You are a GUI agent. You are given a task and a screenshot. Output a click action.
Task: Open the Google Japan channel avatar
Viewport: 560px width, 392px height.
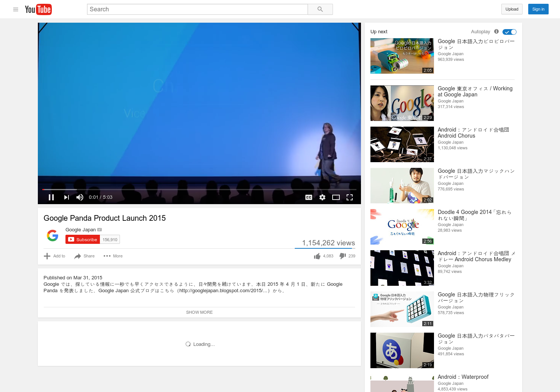tap(53, 236)
